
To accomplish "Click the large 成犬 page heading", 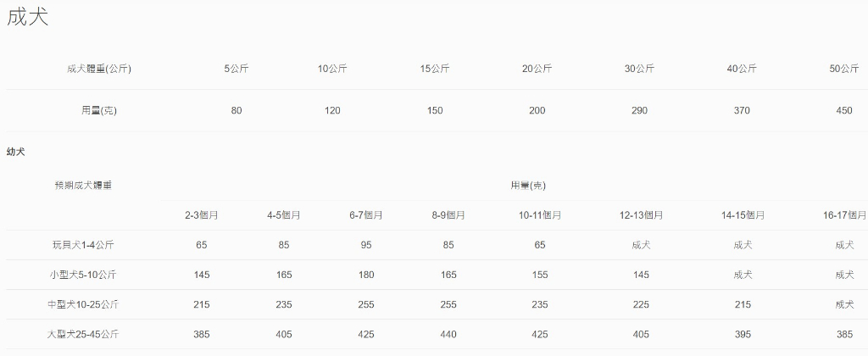I will 27,18.
